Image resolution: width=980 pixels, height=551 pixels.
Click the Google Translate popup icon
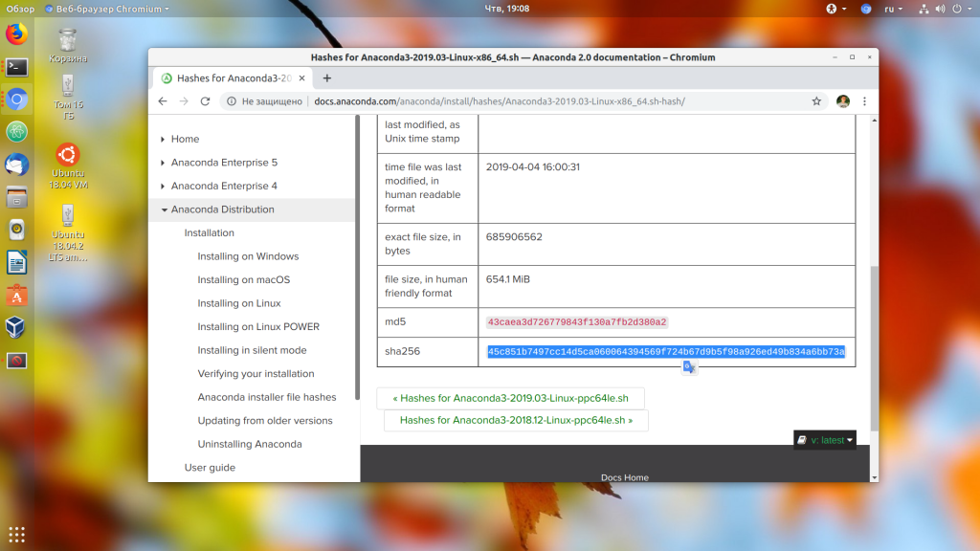tap(689, 367)
